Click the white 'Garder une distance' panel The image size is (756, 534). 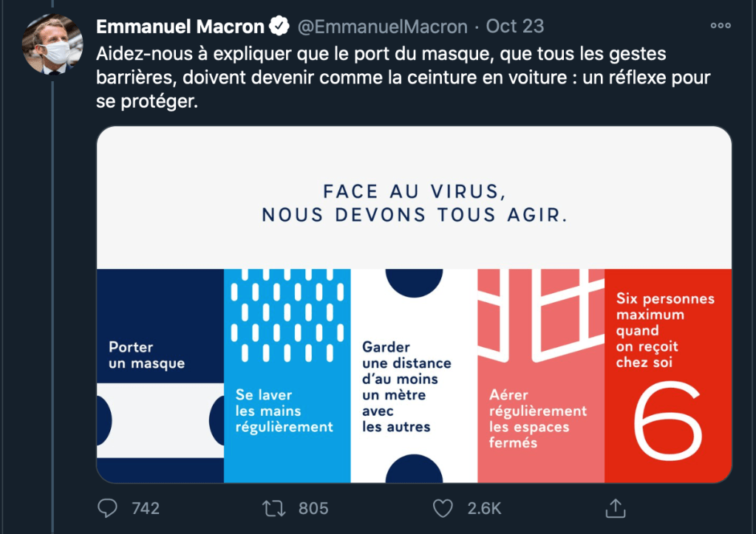pos(414,386)
